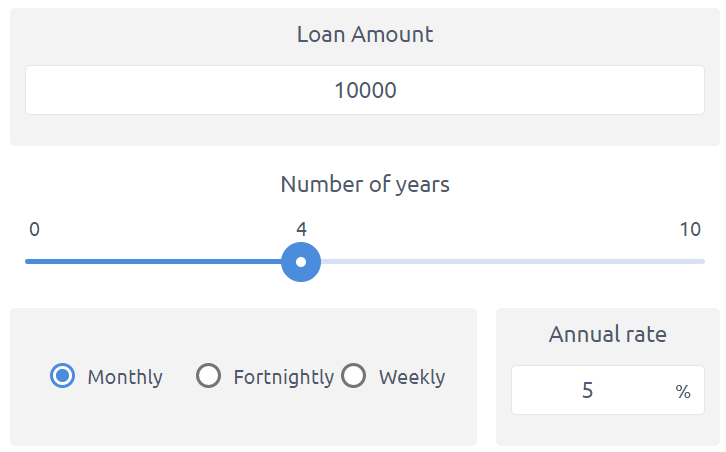This screenshot has height=452, width=726.
Task: Click the Weekly label text
Action: click(x=412, y=377)
